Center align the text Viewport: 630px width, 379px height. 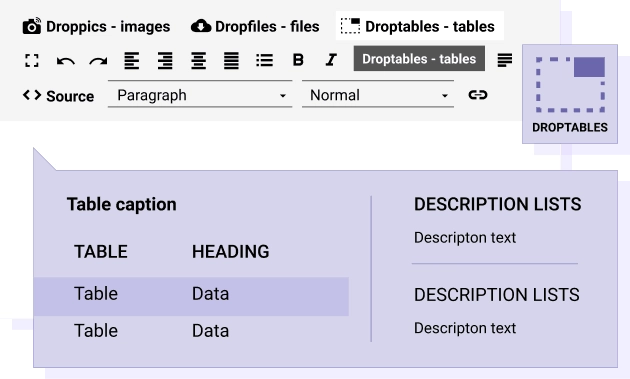(198, 61)
